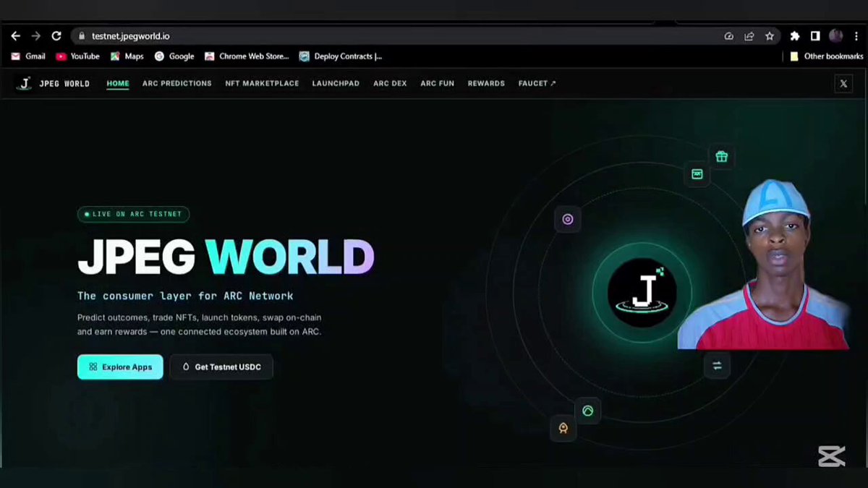Open the Extensions puzzle icon
Screen dimensions: 868x488
point(795,36)
